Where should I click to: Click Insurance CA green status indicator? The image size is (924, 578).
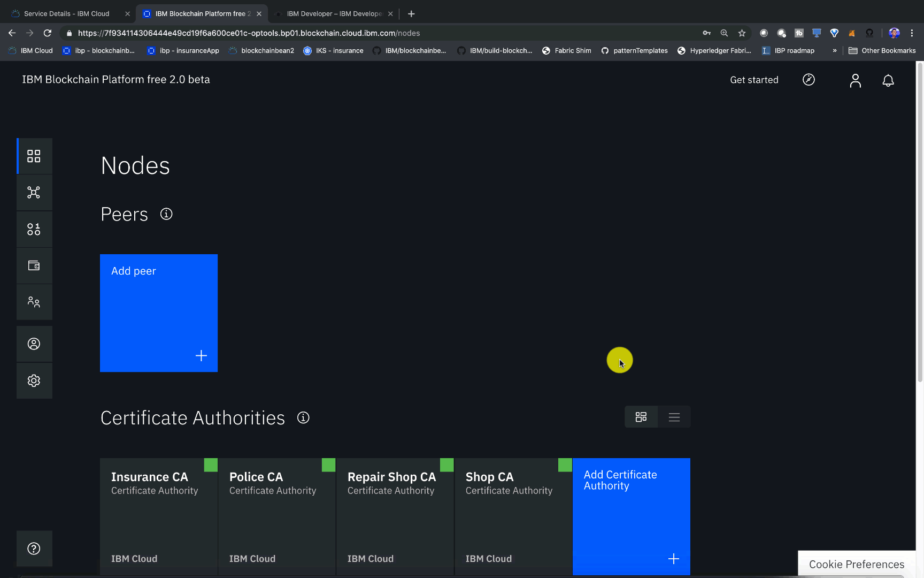[x=211, y=465]
